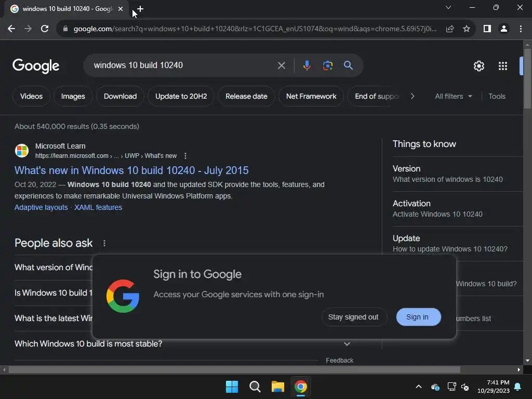Click the address bar URL
Image resolution: width=532 pixels, height=399 pixels.
[x=255, y=29]
